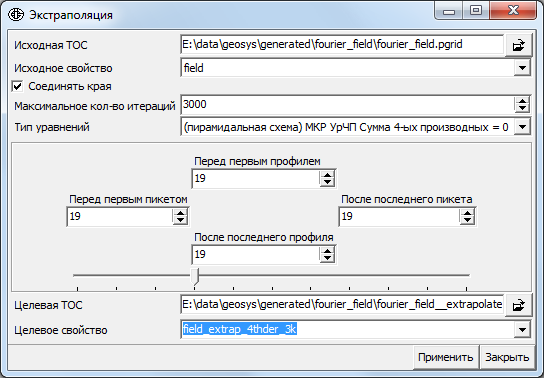Open browse dialog for Исходная ТОС file
The width and height of the screenshot is (544, 378).
coord(518,45)
